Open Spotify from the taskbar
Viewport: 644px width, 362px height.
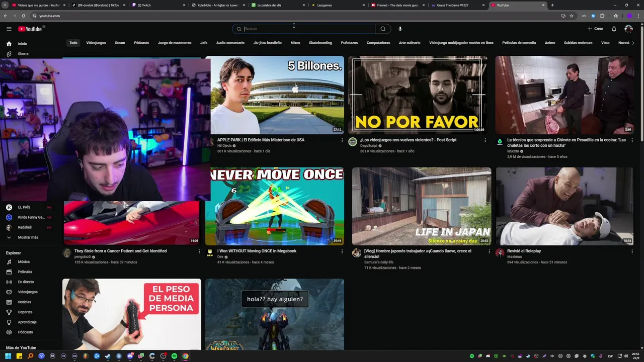coord(174,356)
